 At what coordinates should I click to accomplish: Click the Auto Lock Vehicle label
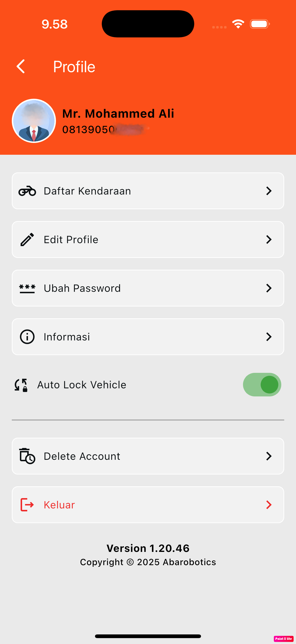coord(82,385)
